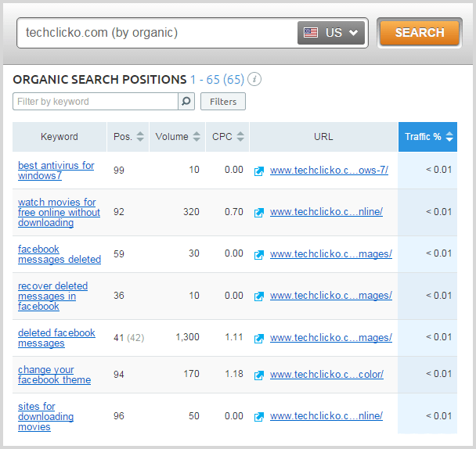Image resolution: width=476 pixels, height=449 pixels.
Task: Focus the Filter by keyword field
Action: point(96,102)
